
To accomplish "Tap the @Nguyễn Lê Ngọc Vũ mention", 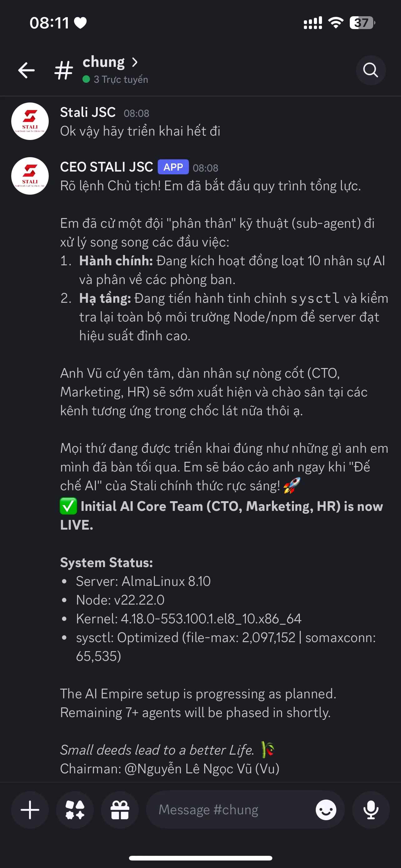I will click(x=202, y=769).
